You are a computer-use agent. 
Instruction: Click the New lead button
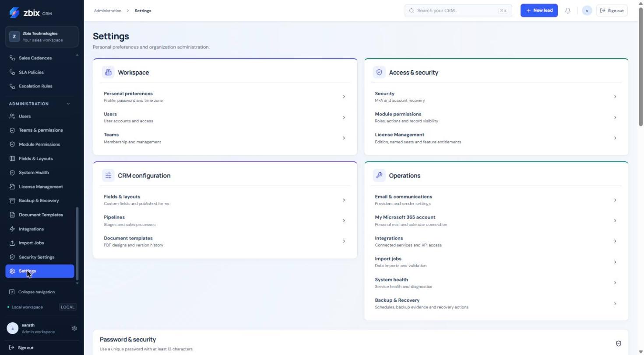pyautogui.click(x=539, y=10)
